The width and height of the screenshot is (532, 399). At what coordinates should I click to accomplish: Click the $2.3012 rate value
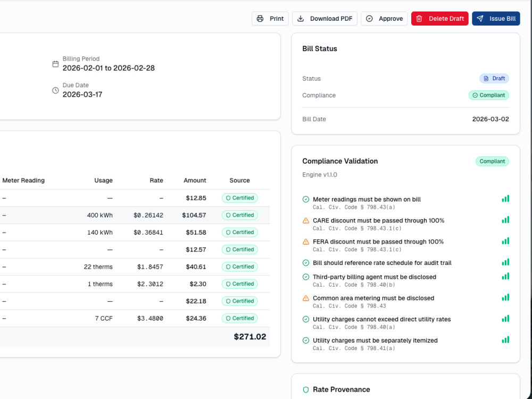(150, 284)
